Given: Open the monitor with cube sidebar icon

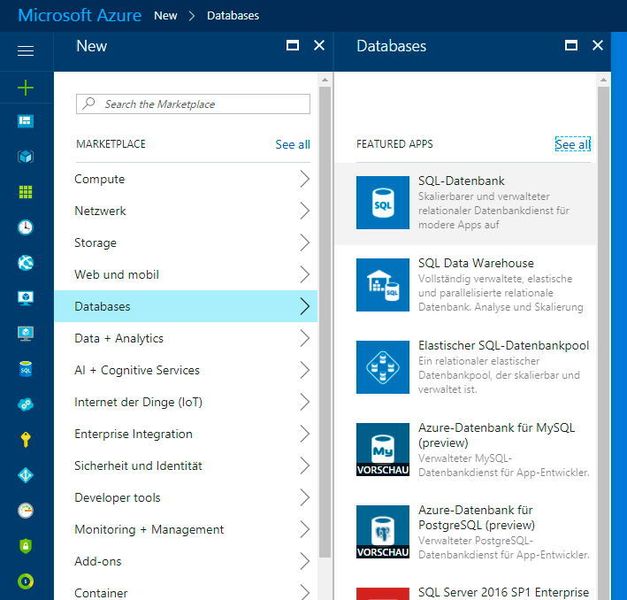Looking at the screenshot, I should [26, 298].
